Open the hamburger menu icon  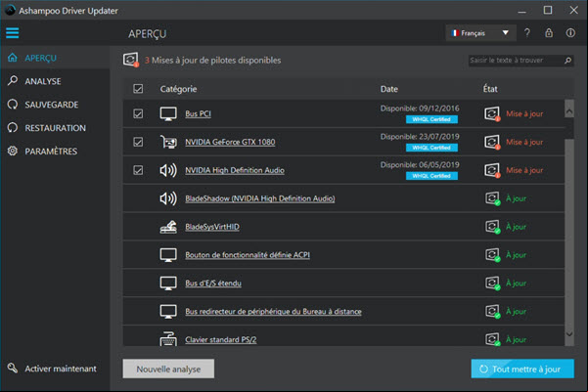pos(13,33)
